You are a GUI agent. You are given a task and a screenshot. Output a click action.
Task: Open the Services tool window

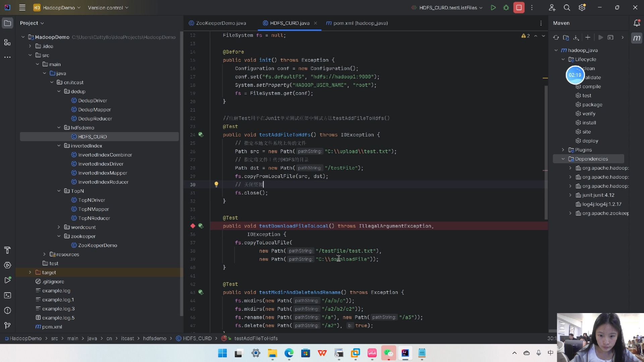[x=7, y=265]
